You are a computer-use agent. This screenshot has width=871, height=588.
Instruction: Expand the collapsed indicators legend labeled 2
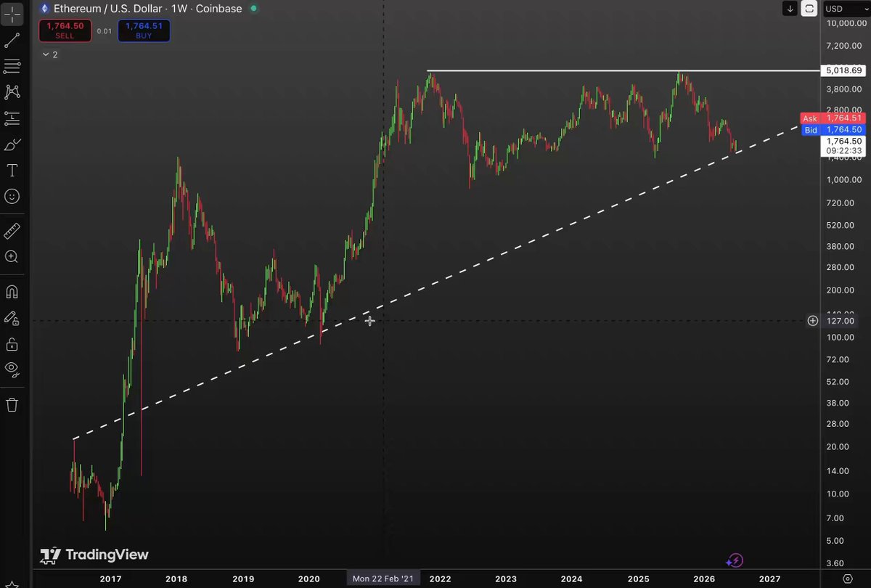point(50,54)
